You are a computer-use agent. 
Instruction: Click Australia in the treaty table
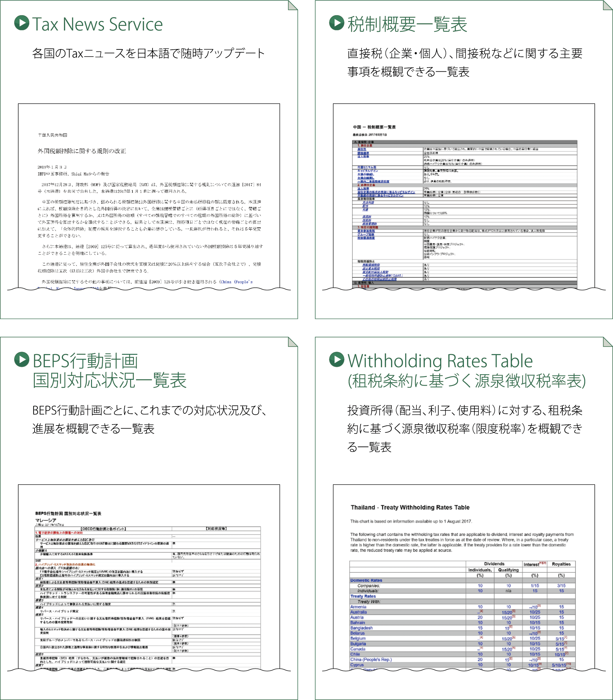tap(358, 612)
